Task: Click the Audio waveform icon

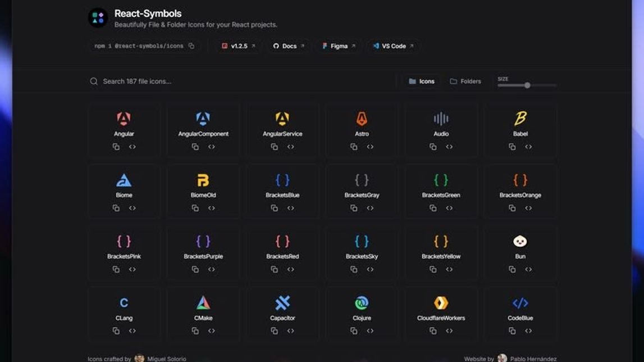Action: click(441, 119)
